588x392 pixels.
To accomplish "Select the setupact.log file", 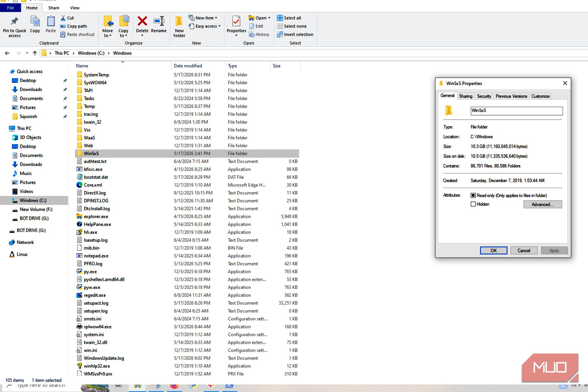I will (96, 303).
